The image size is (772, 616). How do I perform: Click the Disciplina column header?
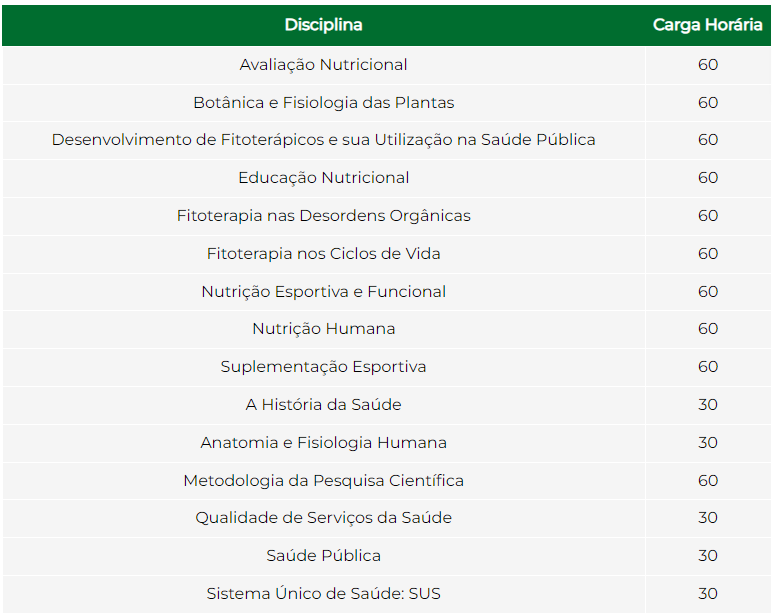click(x=323, y=25)
